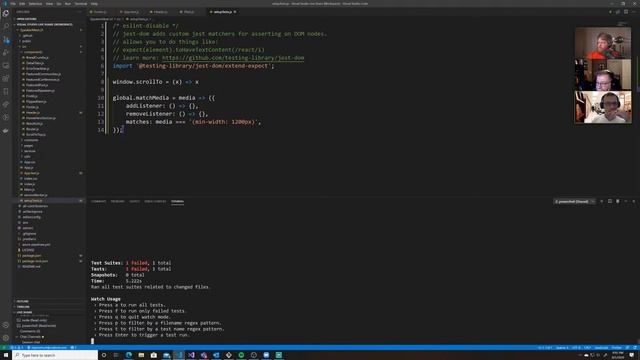Viewport: 640px width, 360px height.
Task: Open Windows Start menu
Action: (x=6, y=355)
